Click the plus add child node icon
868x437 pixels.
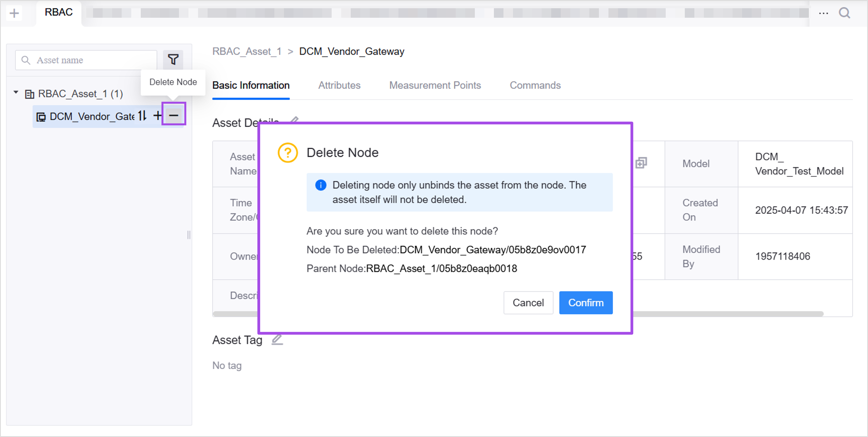157,115
